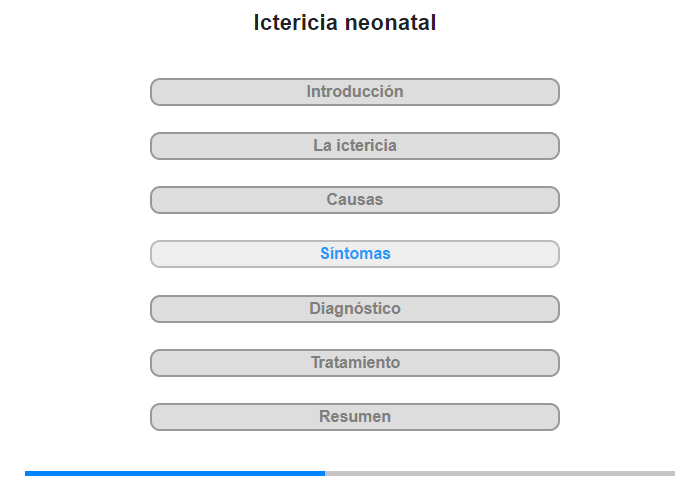Select the Causas menu button
The image size is (700, 480).
[354, 200]
